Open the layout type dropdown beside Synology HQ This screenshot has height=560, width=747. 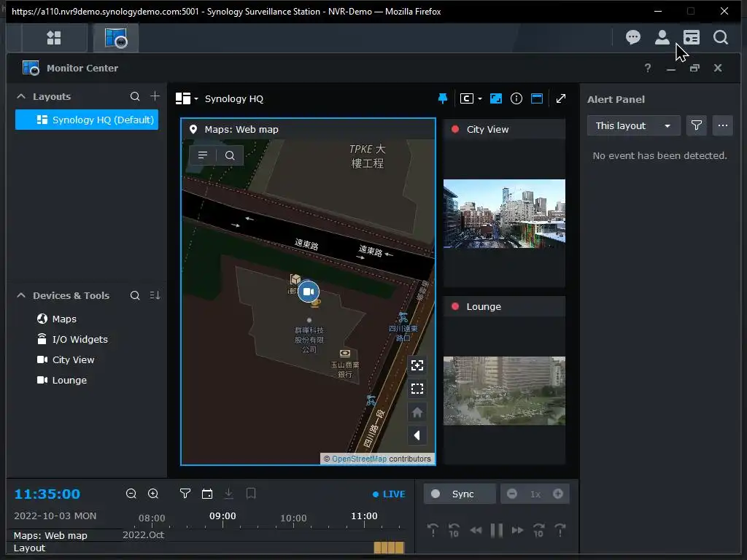[187, 98]
